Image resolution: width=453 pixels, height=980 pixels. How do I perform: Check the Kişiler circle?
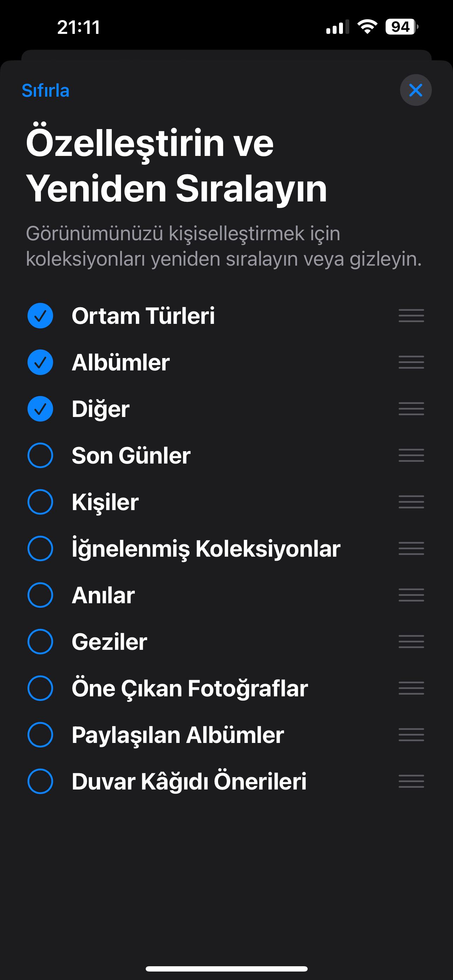pos(40,502)
